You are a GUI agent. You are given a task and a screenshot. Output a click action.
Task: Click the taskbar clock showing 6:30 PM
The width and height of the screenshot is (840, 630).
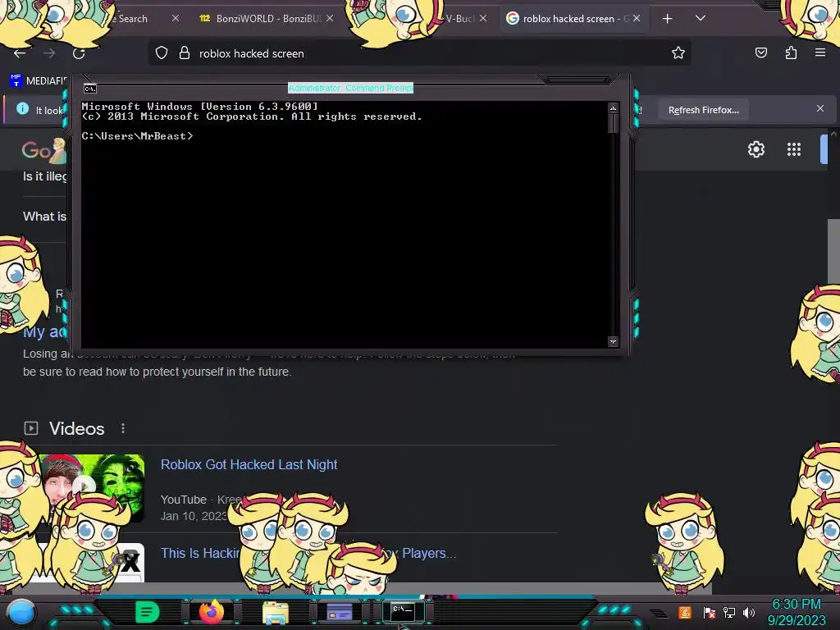point(797,612)
